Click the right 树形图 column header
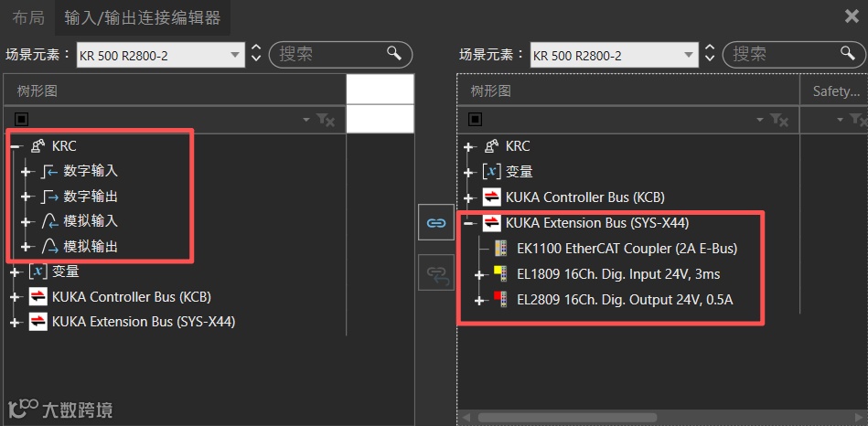The width and height of the screenshot is (868, 426). tap(628, 91)
